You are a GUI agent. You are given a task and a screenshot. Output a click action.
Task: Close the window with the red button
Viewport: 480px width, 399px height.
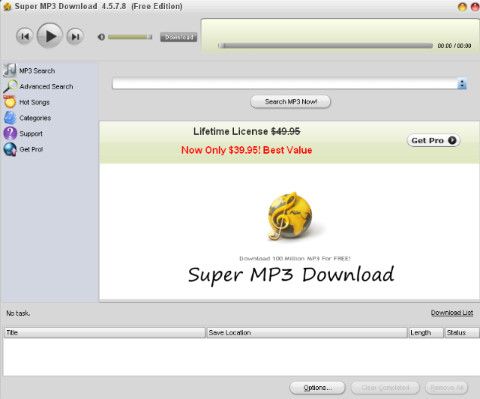pos(475,7)
